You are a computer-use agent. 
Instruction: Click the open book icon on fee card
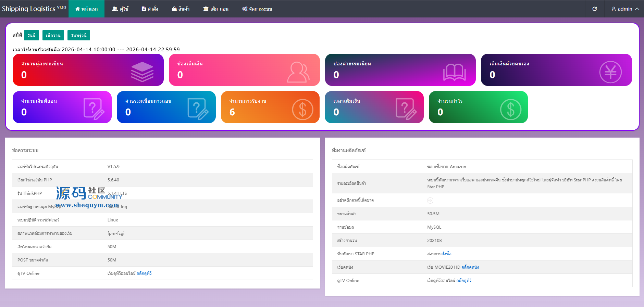coord(454,72)
